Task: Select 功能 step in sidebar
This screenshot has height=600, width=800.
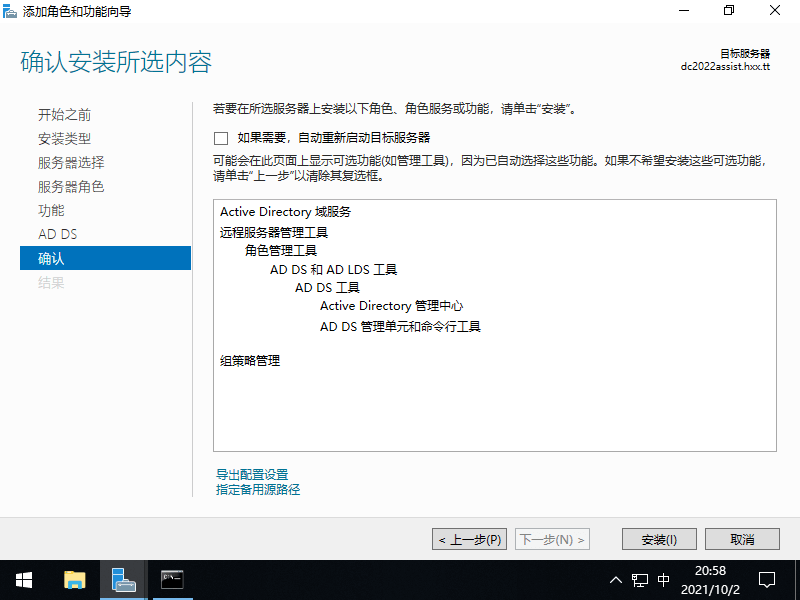Action: (51, 210)
